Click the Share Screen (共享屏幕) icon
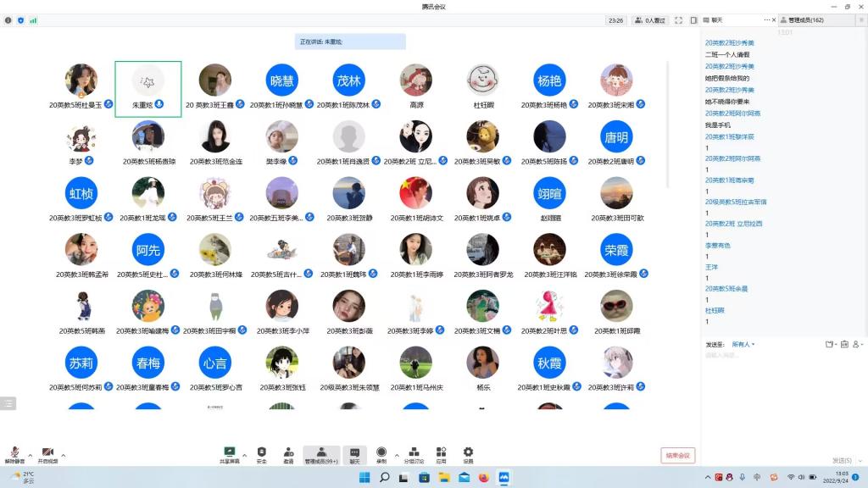This screenshot has width=868, height=488. 229,453
